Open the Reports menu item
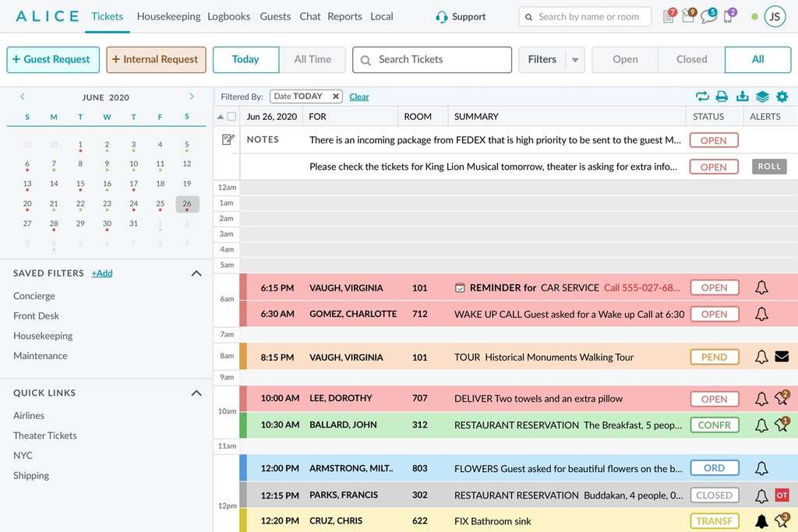 coord(344,16)
